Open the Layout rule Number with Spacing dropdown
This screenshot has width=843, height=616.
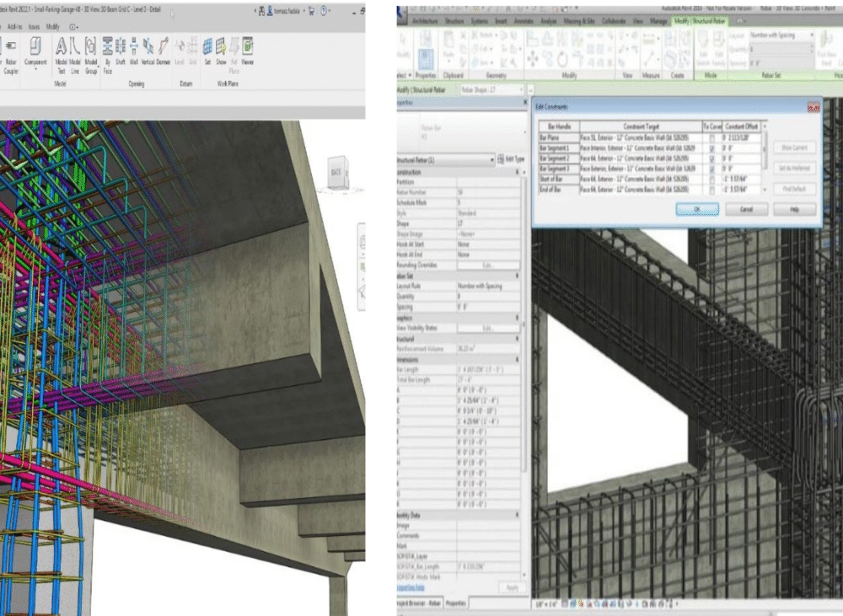click(813, 35)
